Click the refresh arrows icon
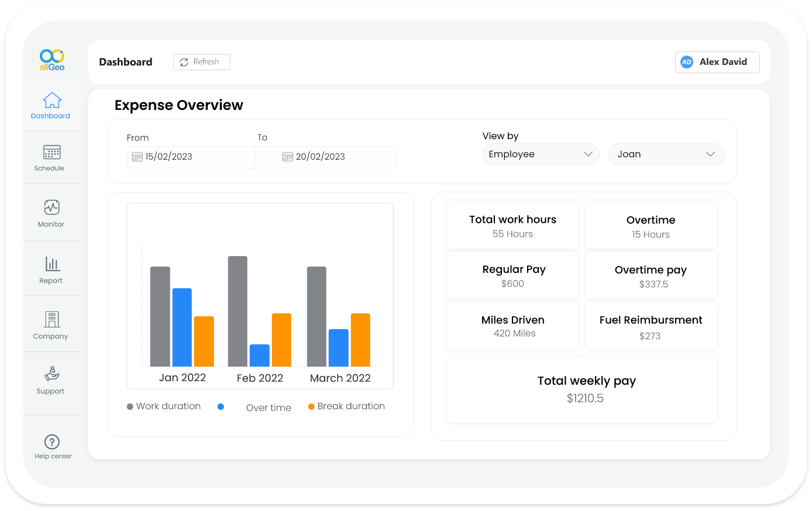 click(x=184, y=62)
